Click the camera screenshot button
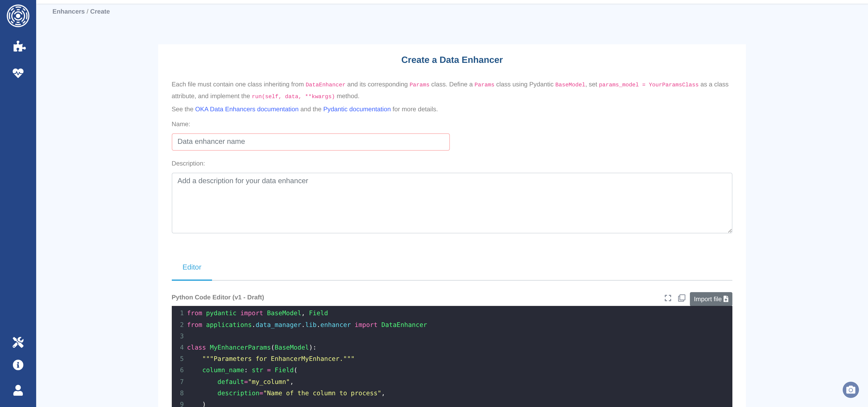Viewport: 868px width, 407px height. click(850, 390)
